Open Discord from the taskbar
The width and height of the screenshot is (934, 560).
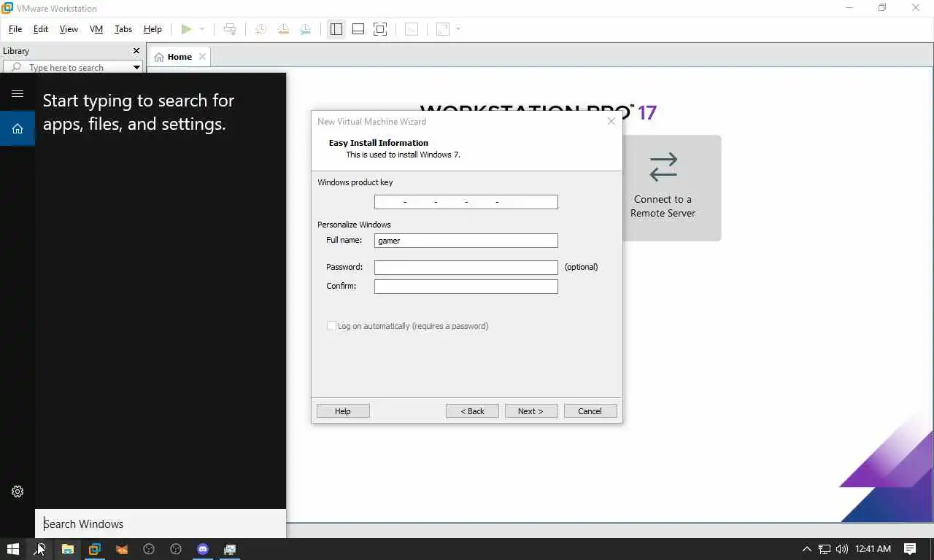click(x=203, y=549)
